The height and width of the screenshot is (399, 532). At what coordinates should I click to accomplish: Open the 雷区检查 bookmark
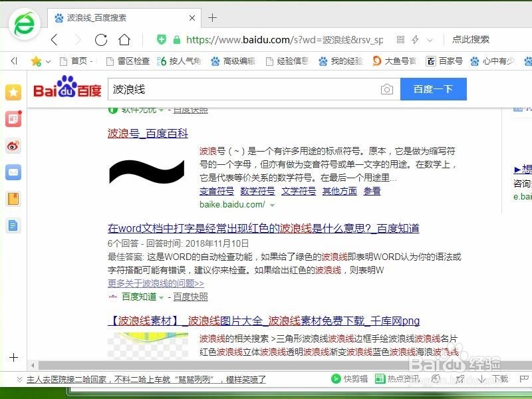128,61
